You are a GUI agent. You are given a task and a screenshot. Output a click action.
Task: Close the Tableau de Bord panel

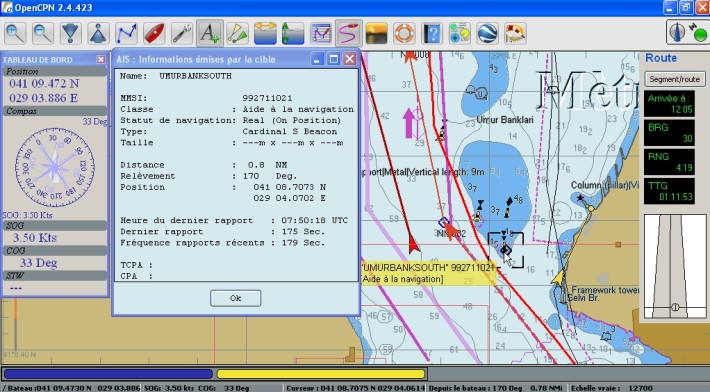click(x=101, y=60)
